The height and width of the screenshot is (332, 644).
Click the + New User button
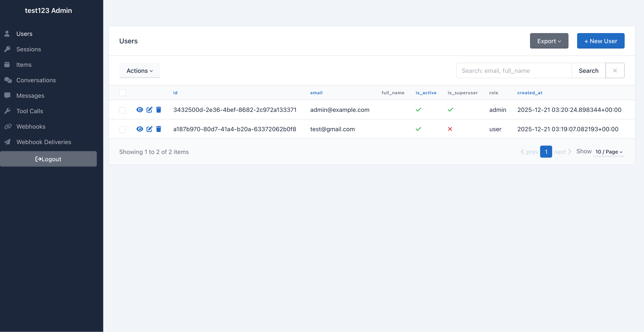(x=601, y=41)
